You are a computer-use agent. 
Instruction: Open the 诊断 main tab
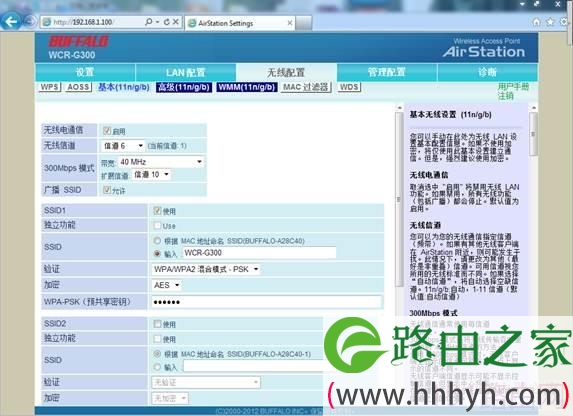487,72
